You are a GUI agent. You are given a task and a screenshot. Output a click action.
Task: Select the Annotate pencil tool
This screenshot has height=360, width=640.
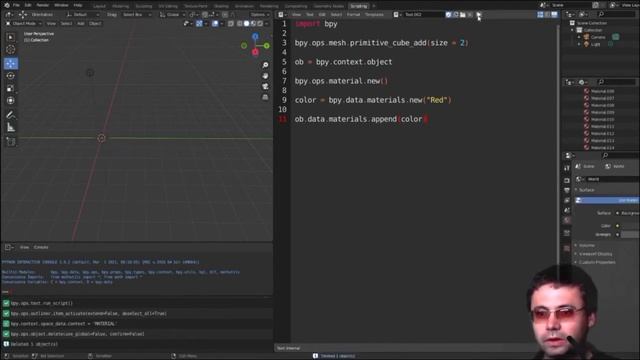pyautogui.click(x=11, y=115)
